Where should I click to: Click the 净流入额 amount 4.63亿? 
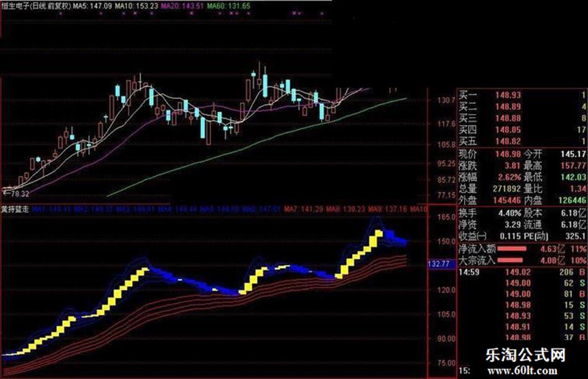[553, 249]
